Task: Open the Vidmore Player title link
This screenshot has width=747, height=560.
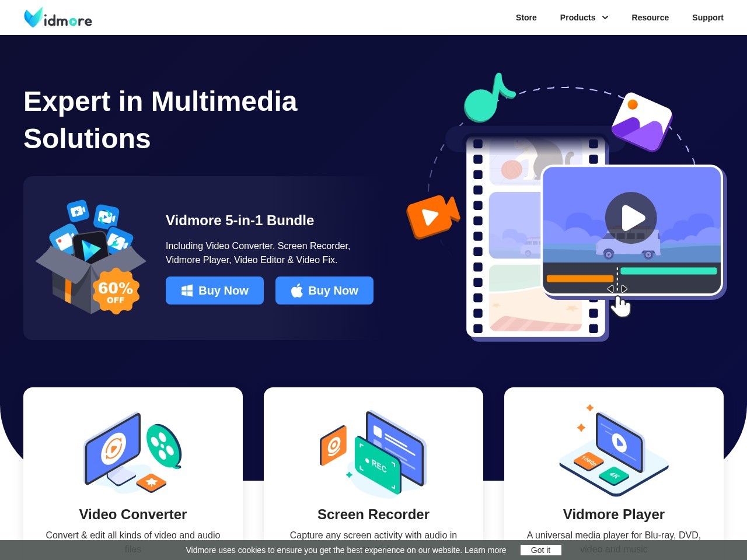Action: tap(614, 514)
